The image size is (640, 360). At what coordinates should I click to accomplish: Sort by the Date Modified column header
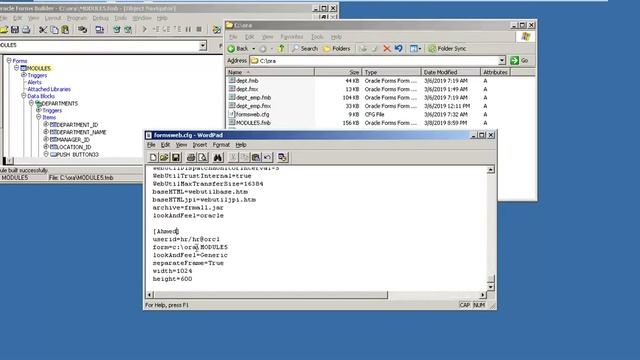451,72
